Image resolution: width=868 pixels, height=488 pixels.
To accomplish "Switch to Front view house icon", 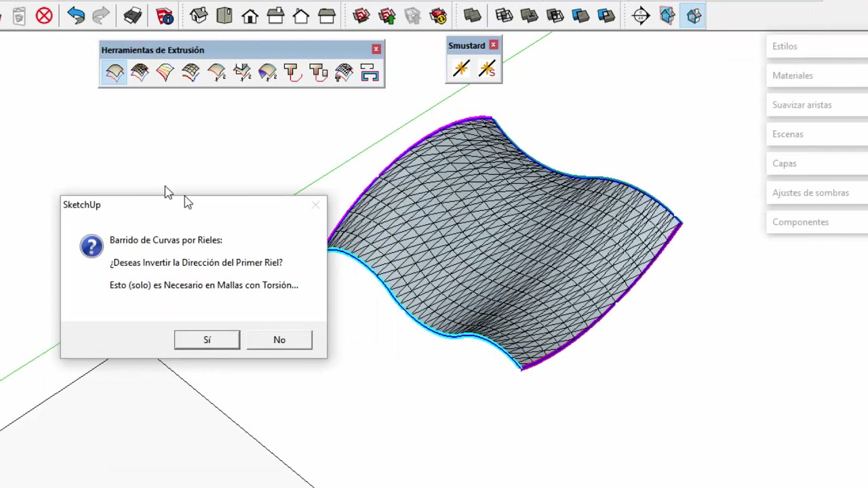I will pyautogui.click(x=250, y=16).
